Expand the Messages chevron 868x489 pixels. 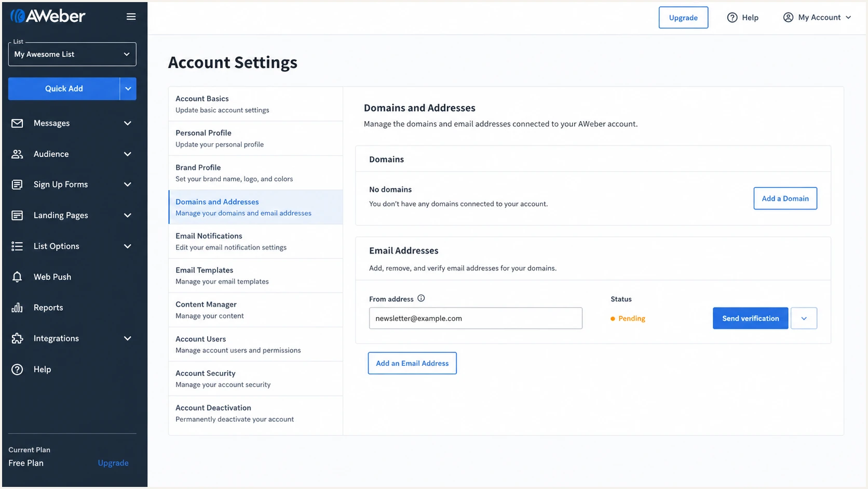[127, 123]
